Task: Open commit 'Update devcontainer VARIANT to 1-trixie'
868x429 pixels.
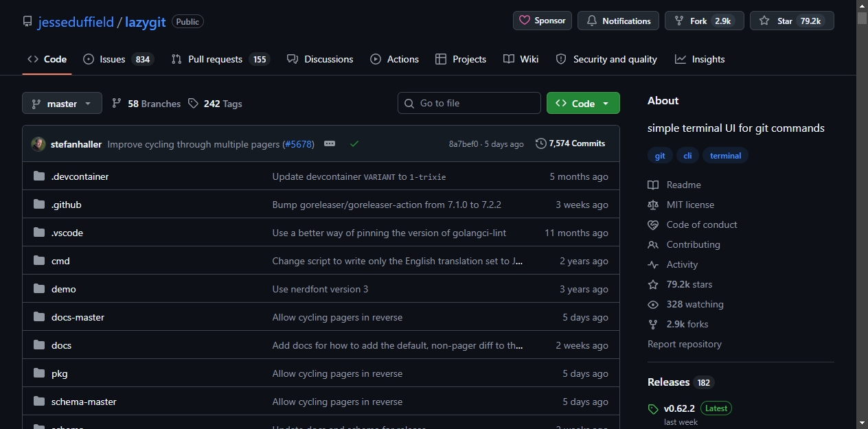Action: 359,176
